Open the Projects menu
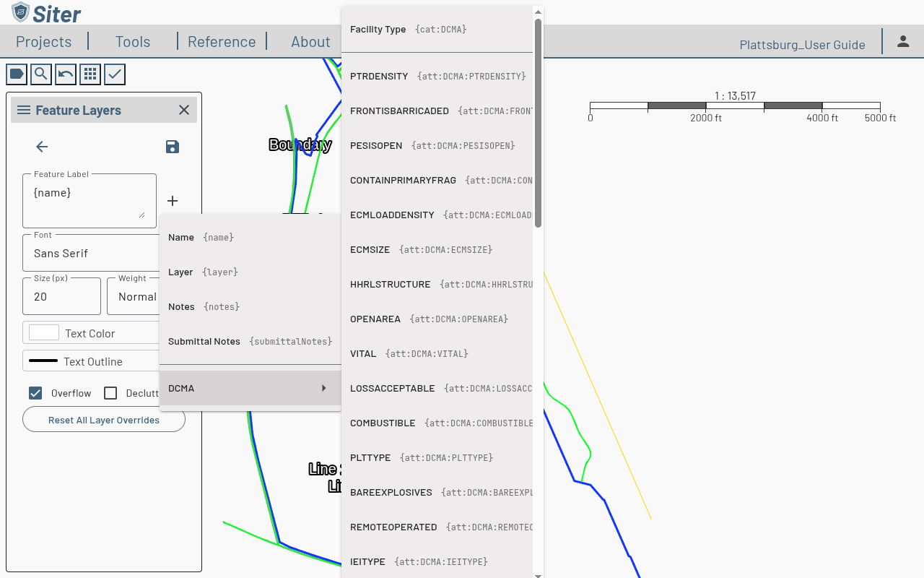 pos(44,41)
